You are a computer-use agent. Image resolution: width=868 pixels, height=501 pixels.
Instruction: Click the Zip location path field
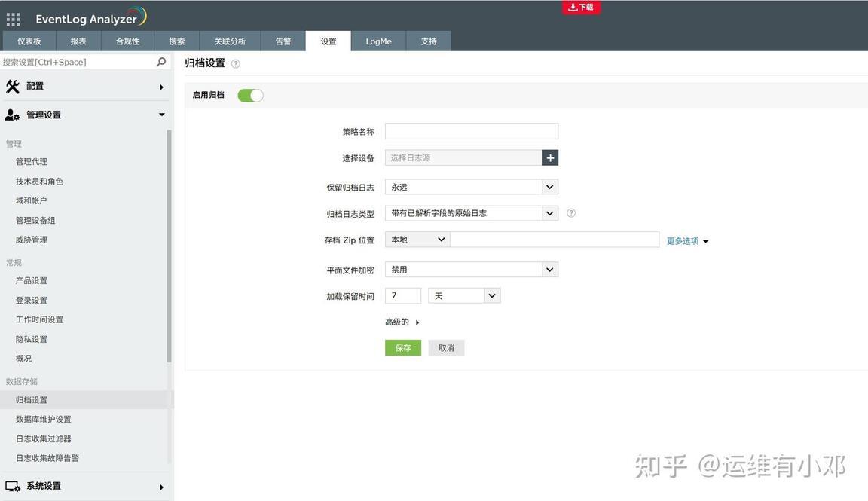pyautogui.click(x=555, y=240)
